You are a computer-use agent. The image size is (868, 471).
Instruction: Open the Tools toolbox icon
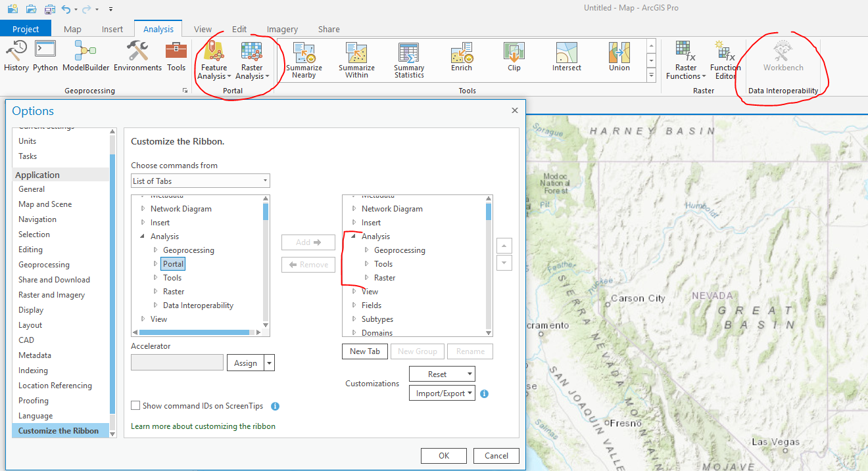[x=176, y=56]
